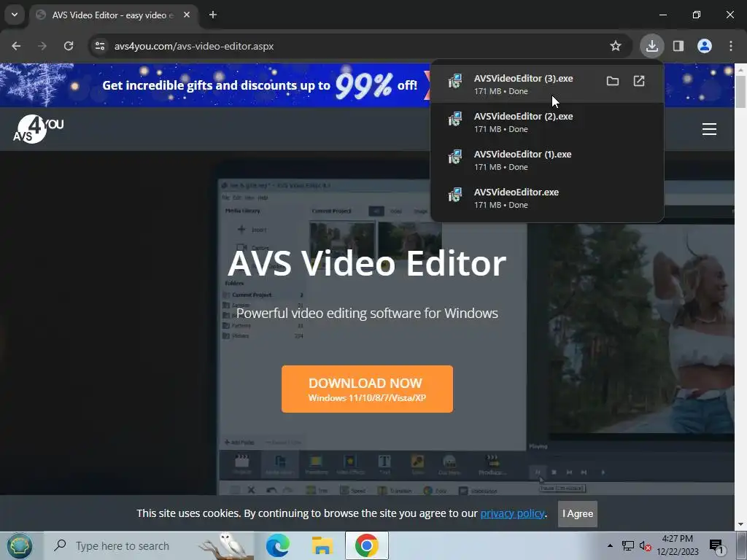
Task: Click the taskbar search box
Action: coord(149,545)
